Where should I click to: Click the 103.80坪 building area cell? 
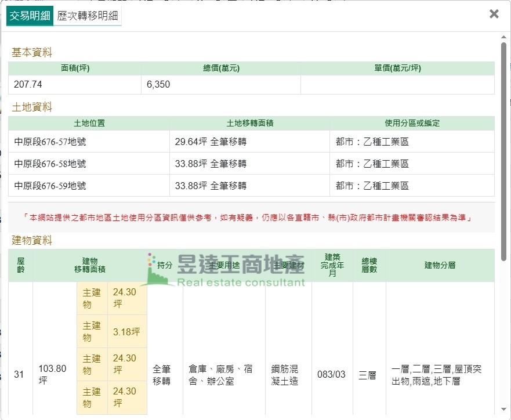(52, 374)
